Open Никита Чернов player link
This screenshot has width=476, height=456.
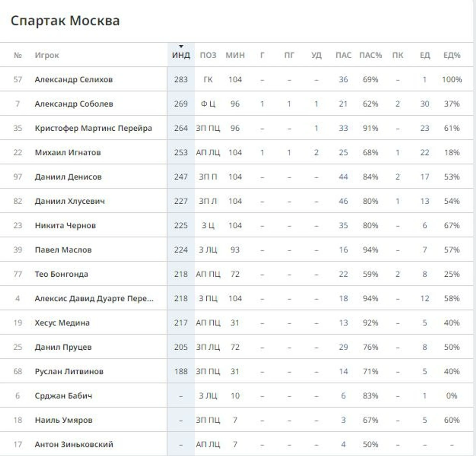pos(65,226)
